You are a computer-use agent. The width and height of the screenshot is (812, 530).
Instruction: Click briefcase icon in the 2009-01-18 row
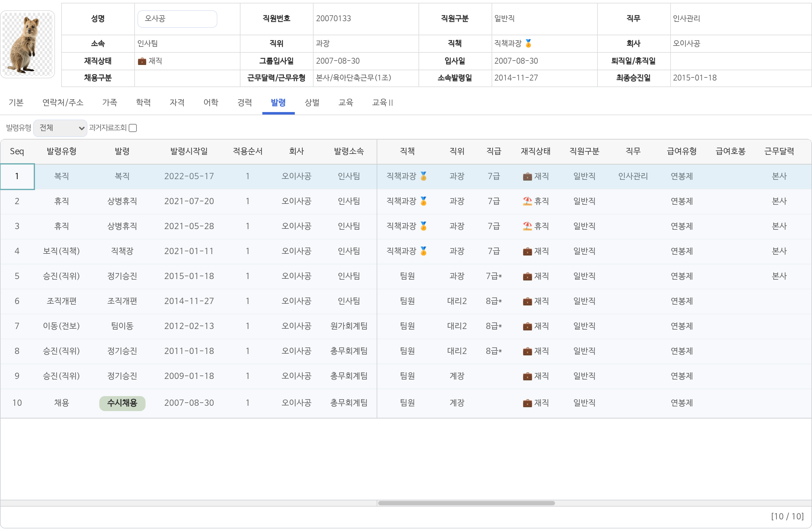point(527,376)
